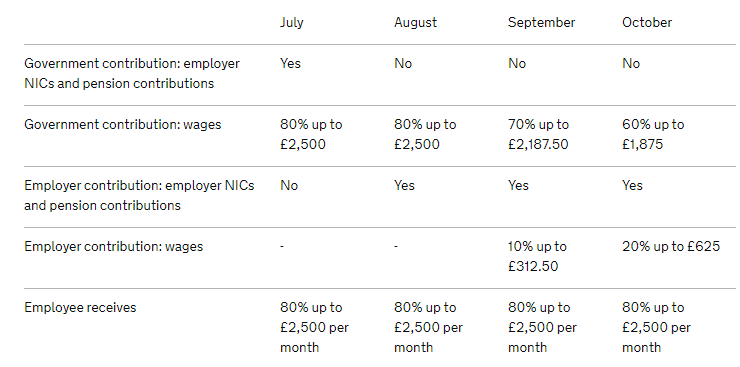Click the September 70% up to £2,187.50 cell

click(538, 134)
